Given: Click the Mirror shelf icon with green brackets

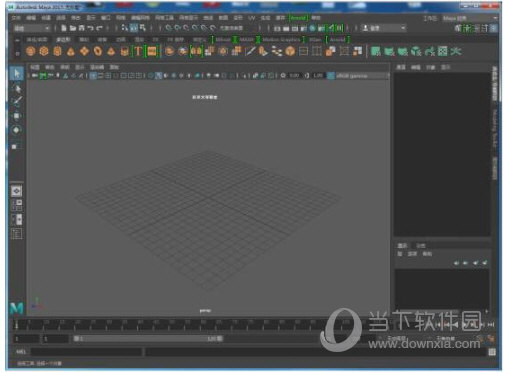Looking at the screenshot, I should point(197,51).
